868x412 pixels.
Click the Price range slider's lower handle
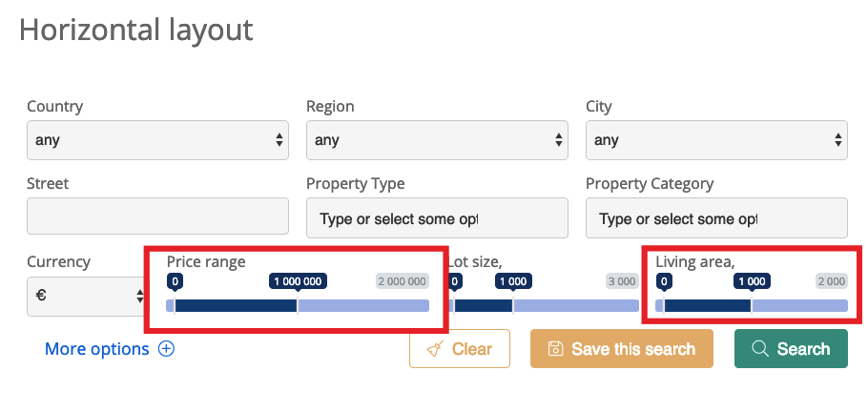click(175, 306)
